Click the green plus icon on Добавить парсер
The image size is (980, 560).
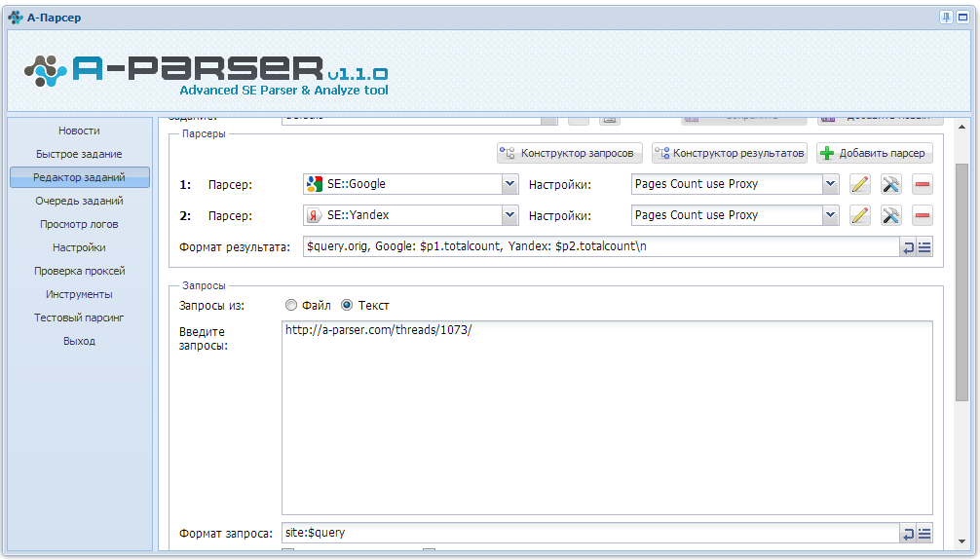point(827,153)
